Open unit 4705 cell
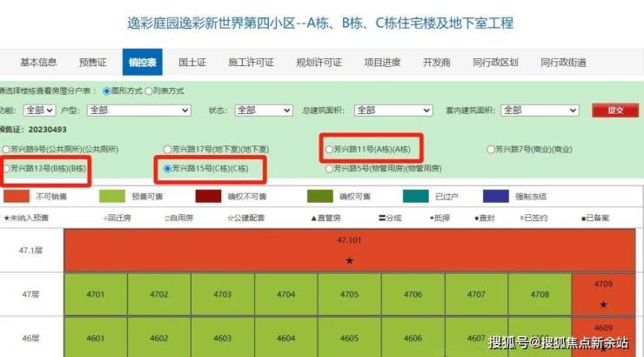This screenshot has width=644, height=357. pos(349,294)
